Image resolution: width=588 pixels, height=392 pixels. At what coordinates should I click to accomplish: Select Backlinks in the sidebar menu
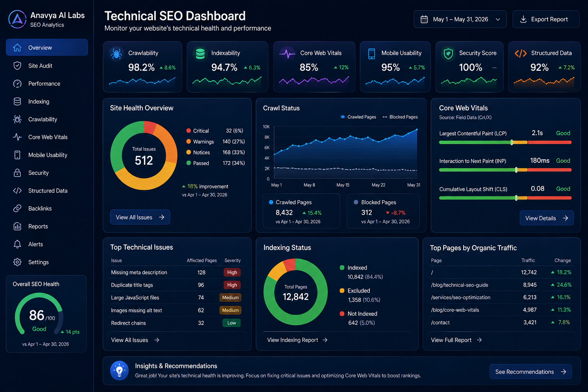pyautogui.click(x=47, y=208)
